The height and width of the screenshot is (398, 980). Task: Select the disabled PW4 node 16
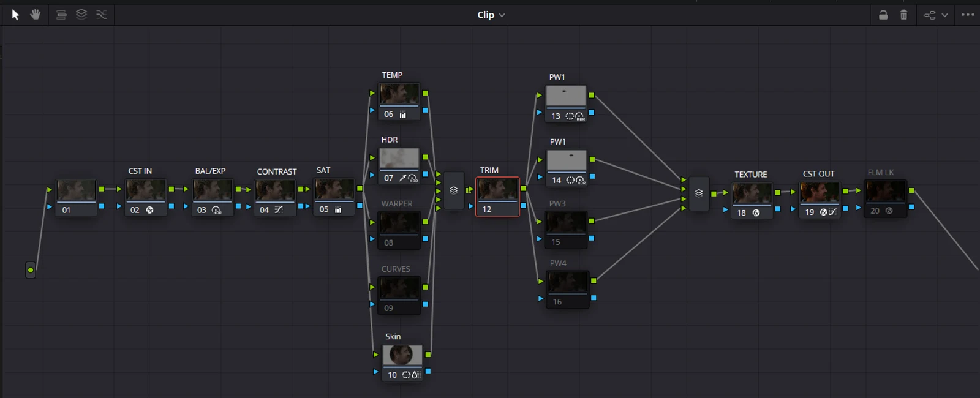(568, 290)
